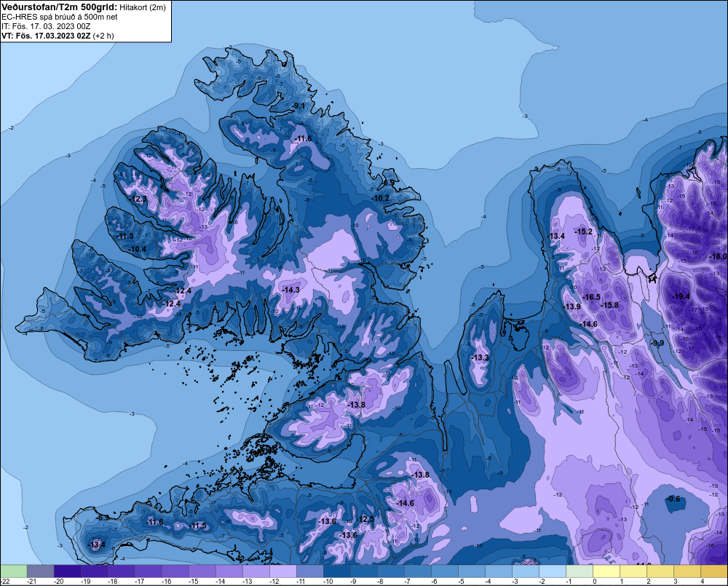Click the valid time 'VT: Fös. 17.03.2023 02Z'
This screenshot has height=586, width=728.
pos(47,35)
